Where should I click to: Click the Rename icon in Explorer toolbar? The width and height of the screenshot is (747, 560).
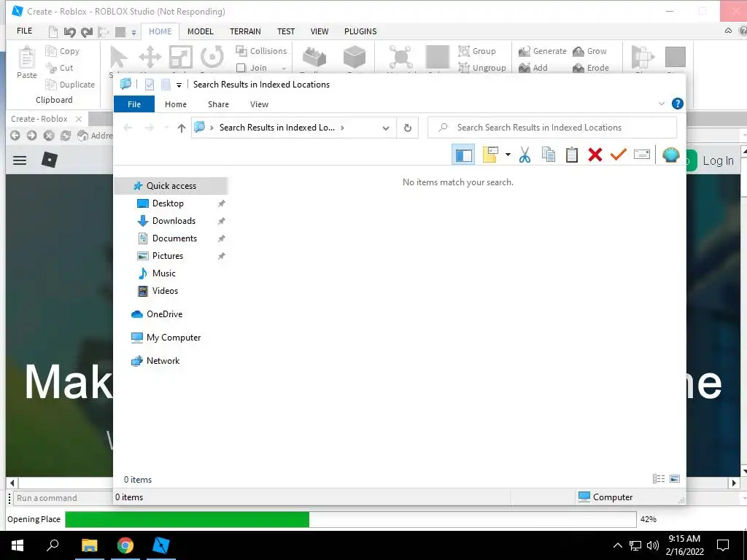click(x=642, y=155)
